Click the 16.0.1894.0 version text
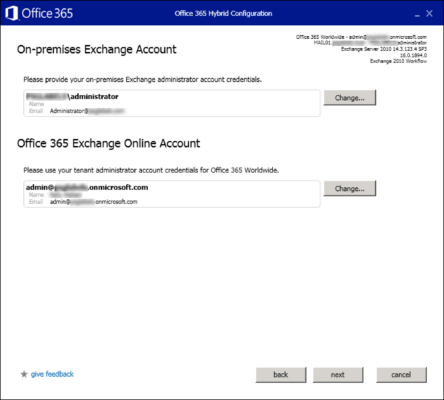Screen dimensions: 444x400 (413, 55)
